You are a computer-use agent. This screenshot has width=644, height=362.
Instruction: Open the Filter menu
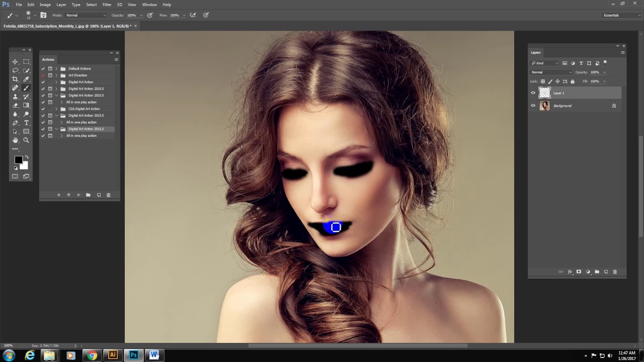tap(107, 5)
